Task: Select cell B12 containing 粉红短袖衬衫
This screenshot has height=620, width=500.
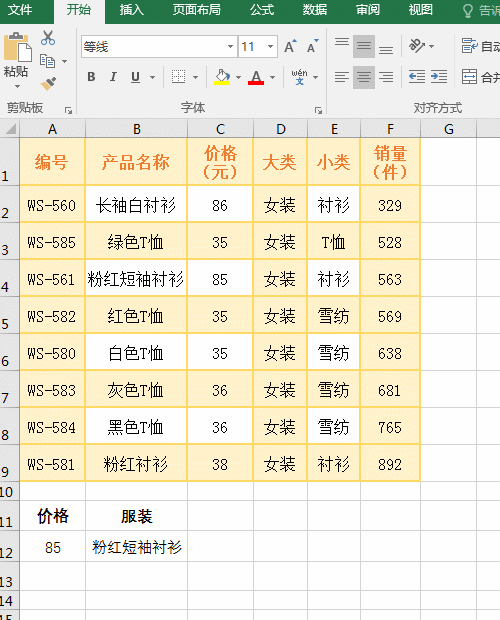Action: pyautogui.click(x=136, y=547)
